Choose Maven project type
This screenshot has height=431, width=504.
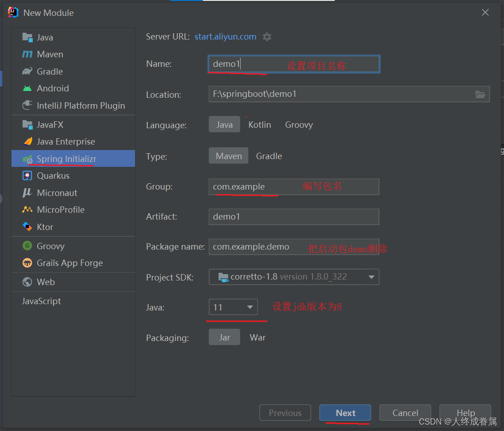pyautogui.click(x=228, y=156)
